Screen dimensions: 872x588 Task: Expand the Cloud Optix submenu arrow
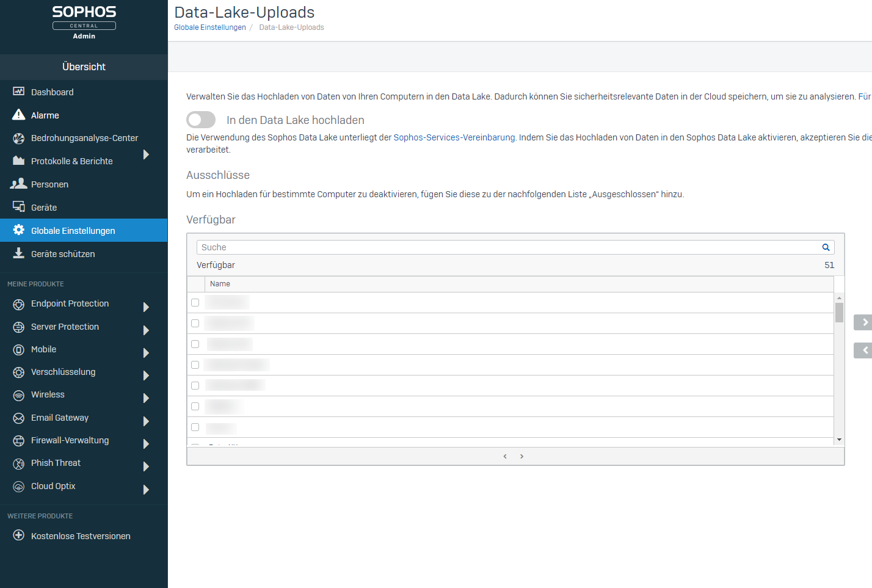coord(146,490)
